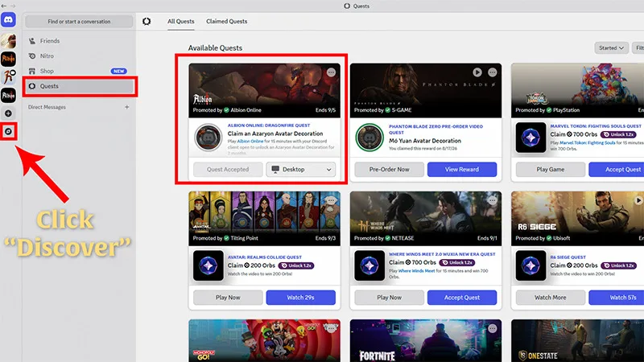Open more options on Fortnite card
The height and width of the screenshot is (362, 644).
tap(493, 328)
